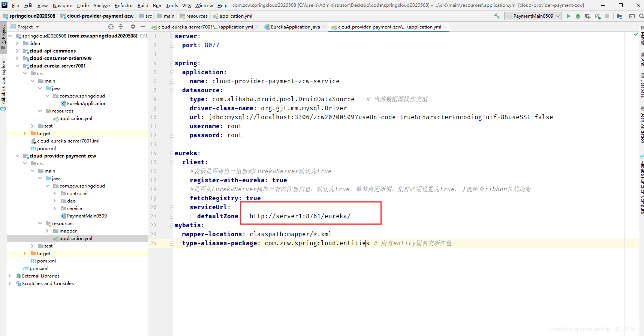Start debugging with the green bug icon

(578, 16)
